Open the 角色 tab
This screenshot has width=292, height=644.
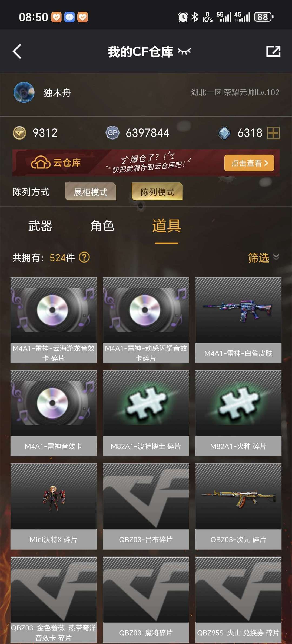point(102,226)
